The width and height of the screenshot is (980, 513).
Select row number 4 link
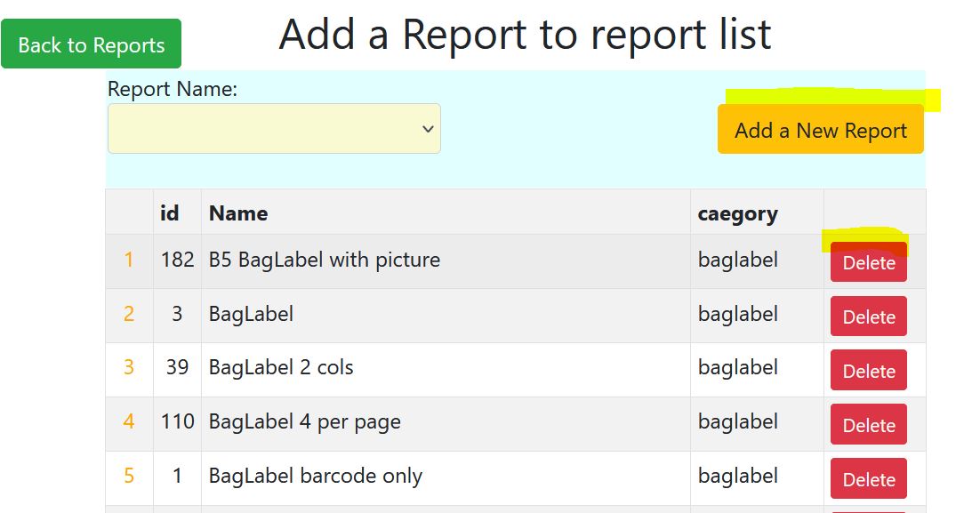(x=129, y=421)
